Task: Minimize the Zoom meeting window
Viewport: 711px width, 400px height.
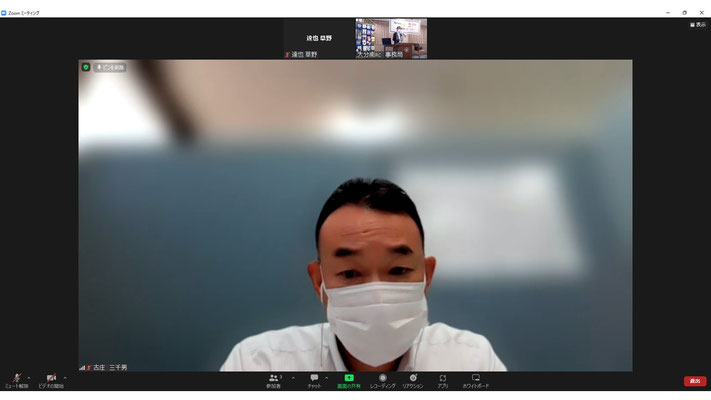Action: [x=667, y=13]
